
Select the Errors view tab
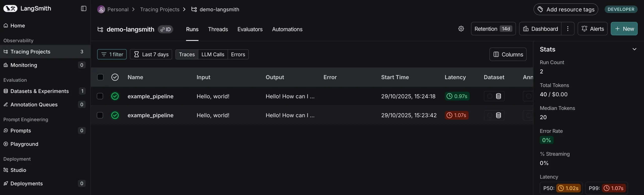(x=238, y=54)
